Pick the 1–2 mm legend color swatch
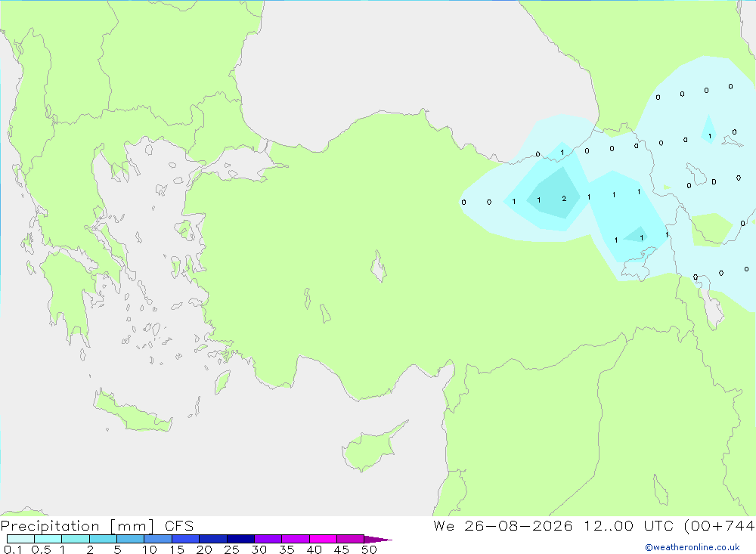The width and height of the screenshot is (756, 554). click(x=75, y=539)
